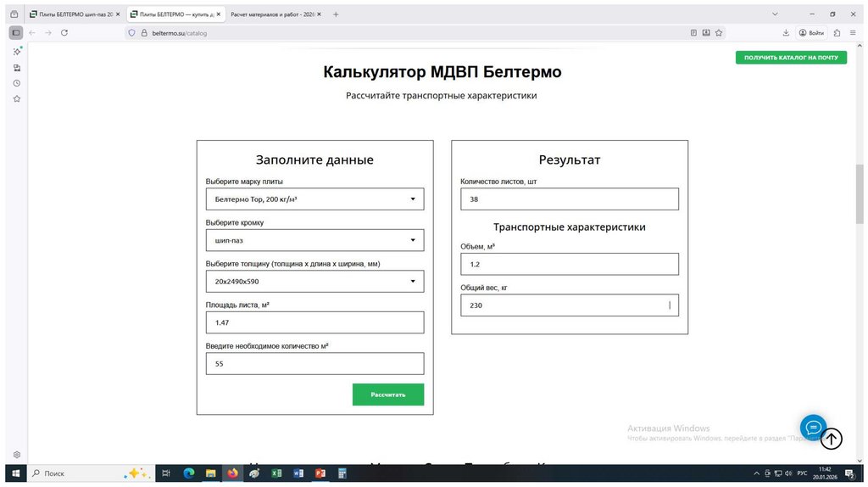Open tracking protection shield in address bar
Screen dimensions: 868x487
pyautogui.click(x=131, y=33)
